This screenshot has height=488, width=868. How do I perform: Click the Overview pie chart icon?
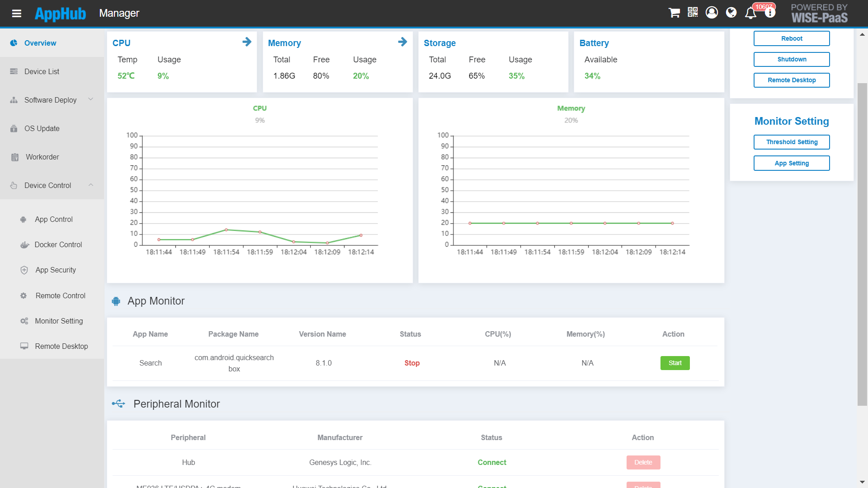click(14, 43)
